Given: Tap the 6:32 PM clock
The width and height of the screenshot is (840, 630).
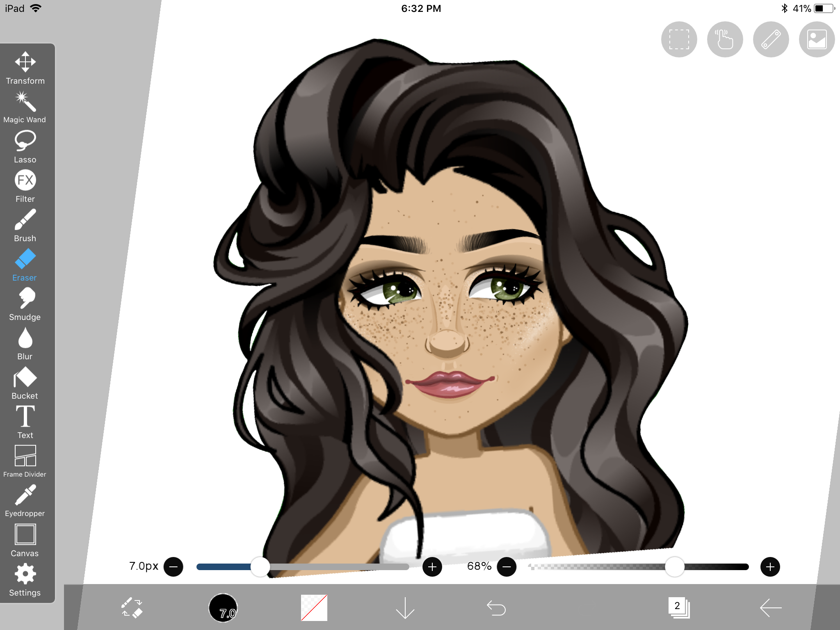Looking at the screenshot, I should coord(421,9).
